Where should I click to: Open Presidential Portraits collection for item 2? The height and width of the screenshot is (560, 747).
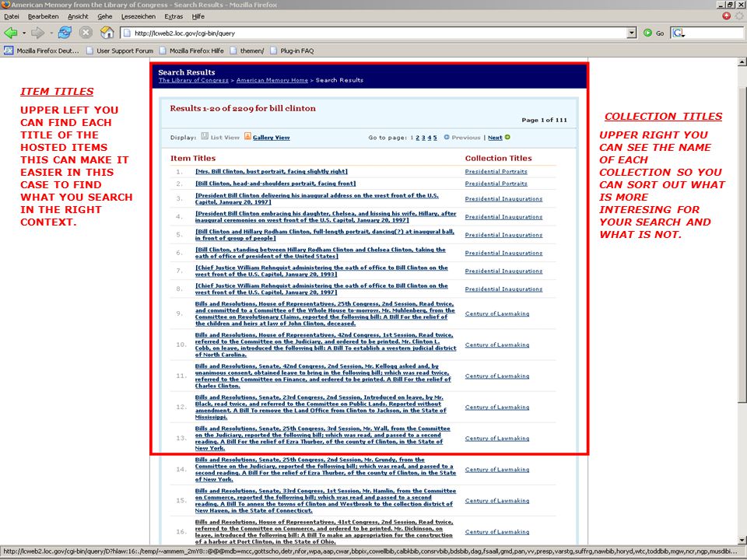coord(496,184)
